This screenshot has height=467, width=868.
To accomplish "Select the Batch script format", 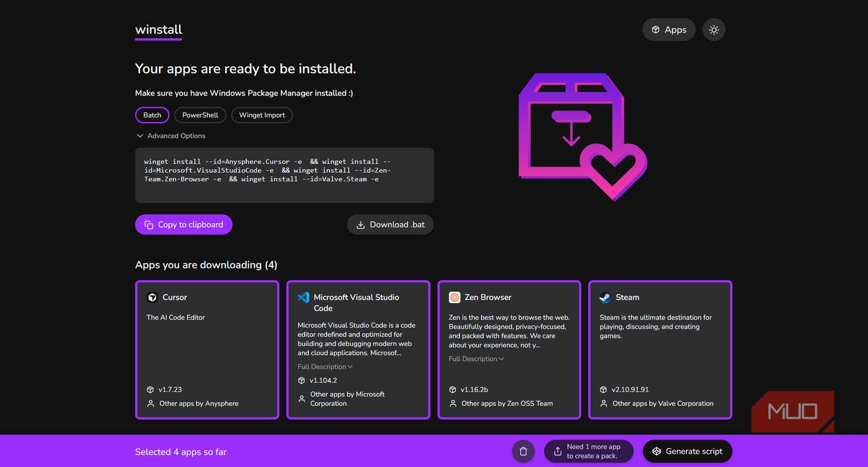I will click(152, 115).
